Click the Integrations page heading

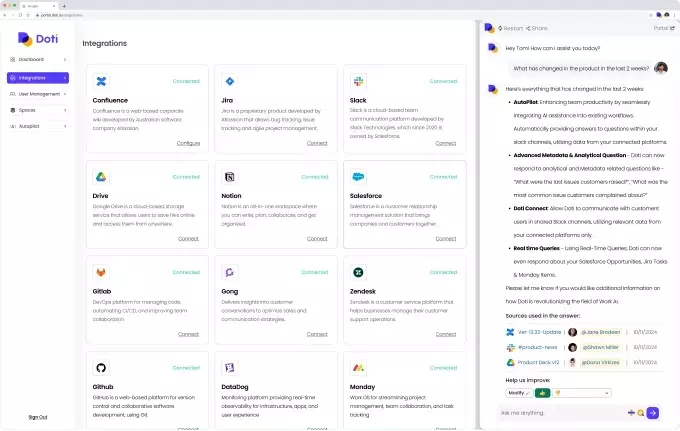105,43
